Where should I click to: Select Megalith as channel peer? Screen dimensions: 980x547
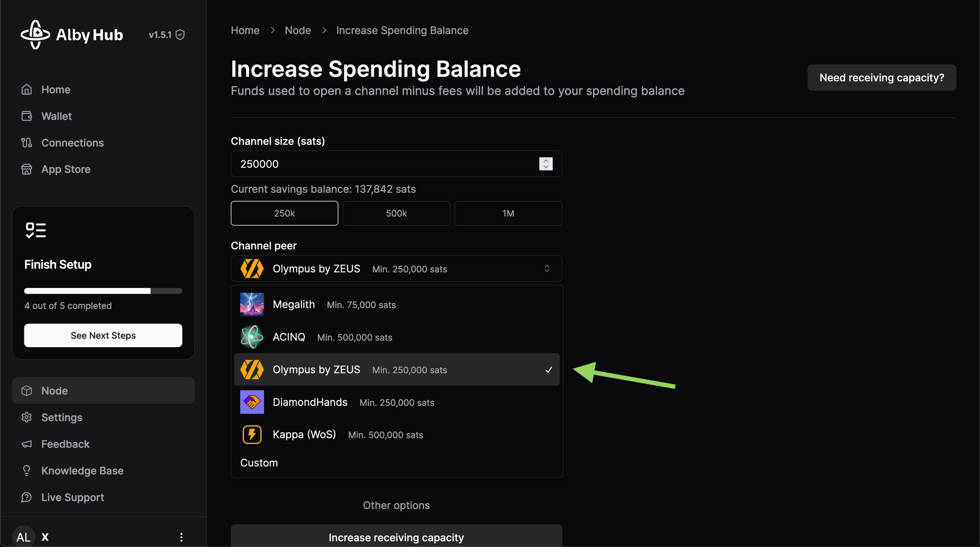pyautogui.click(x=294, y=305)
